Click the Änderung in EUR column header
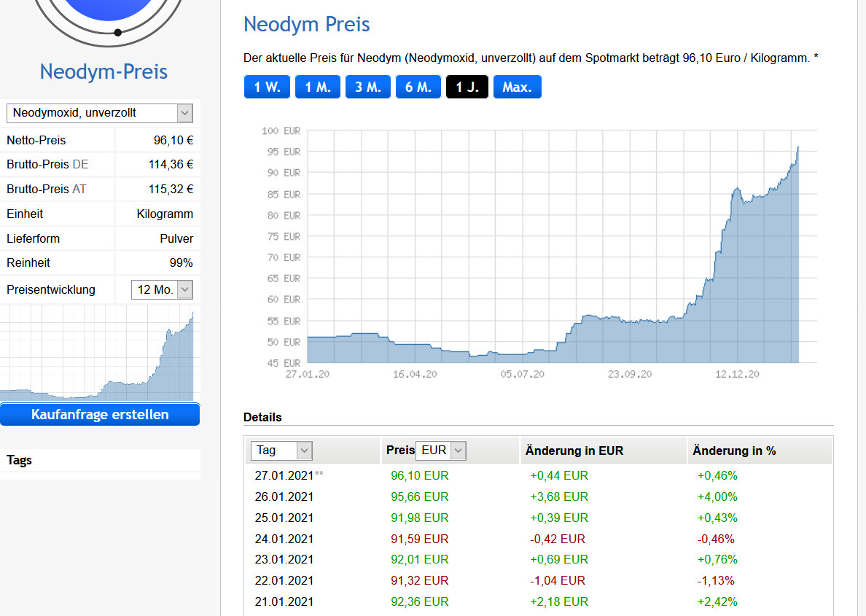 [574, 451]
